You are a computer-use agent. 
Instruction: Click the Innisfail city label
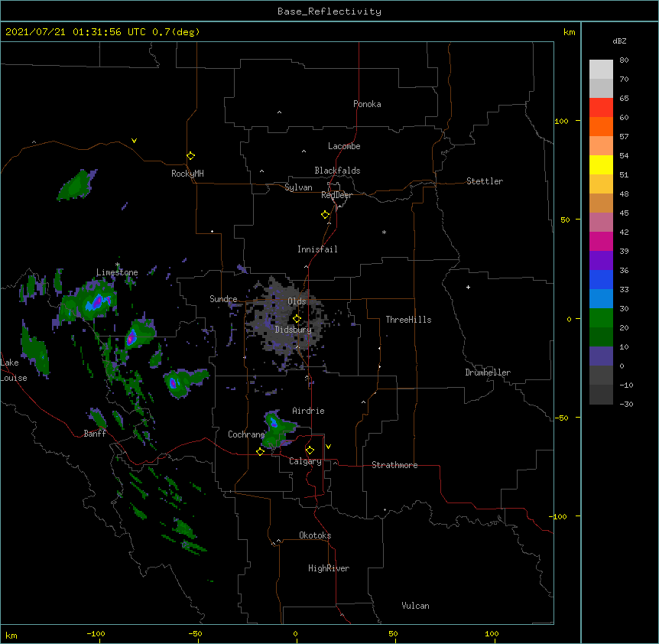tap(317, 249)
